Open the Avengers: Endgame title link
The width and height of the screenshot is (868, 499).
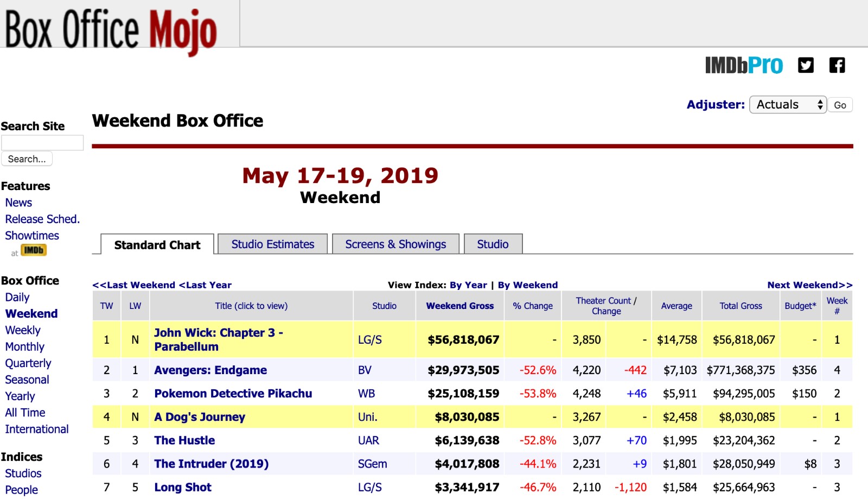click(x=210, y=370)
